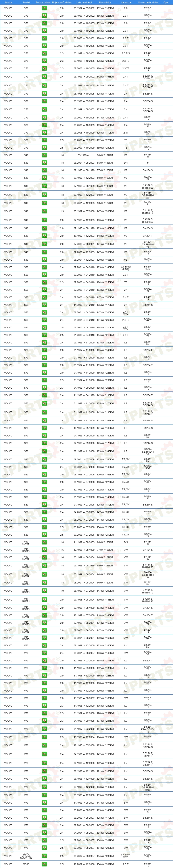
Task: Click the 'B 5204 F' engine code cell
Action: coord(148,350)
